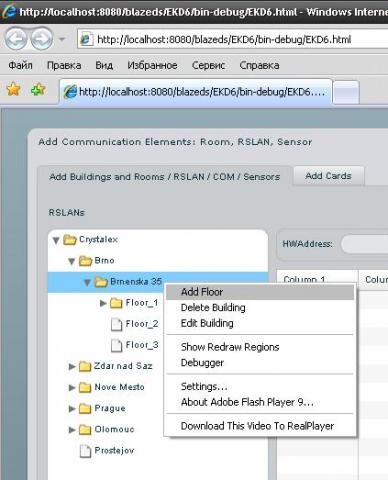Expand the Prague node
Image resolution: width=388 pixels, height=480 pixels.
pyautogui.click(x=72, y=408)
